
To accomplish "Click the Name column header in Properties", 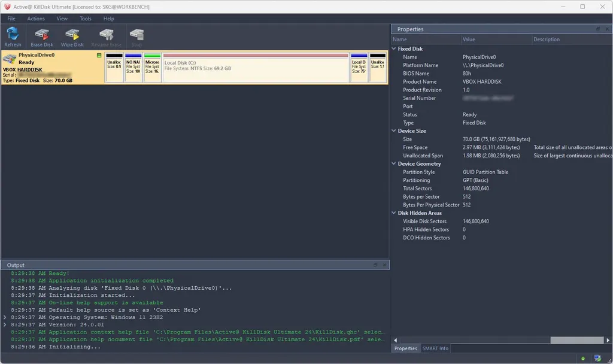I will point(426,40).
